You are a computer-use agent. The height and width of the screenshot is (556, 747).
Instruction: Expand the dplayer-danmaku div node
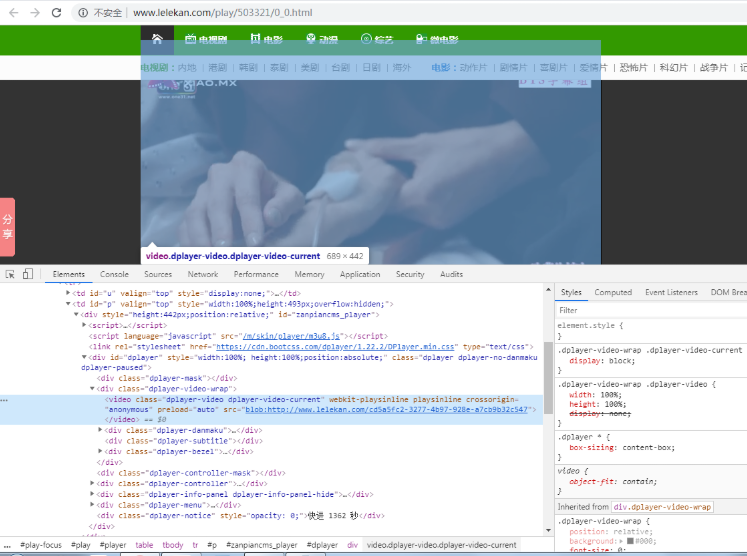100,430
